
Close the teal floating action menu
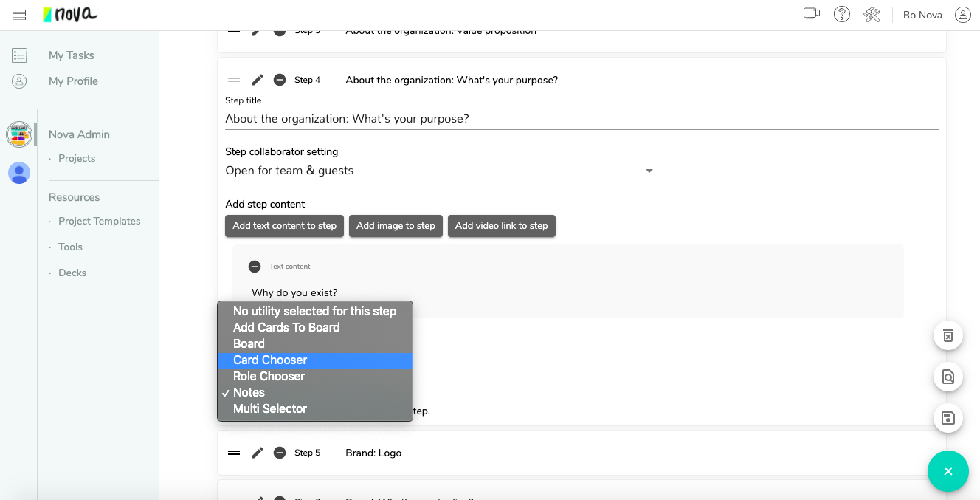948,471
